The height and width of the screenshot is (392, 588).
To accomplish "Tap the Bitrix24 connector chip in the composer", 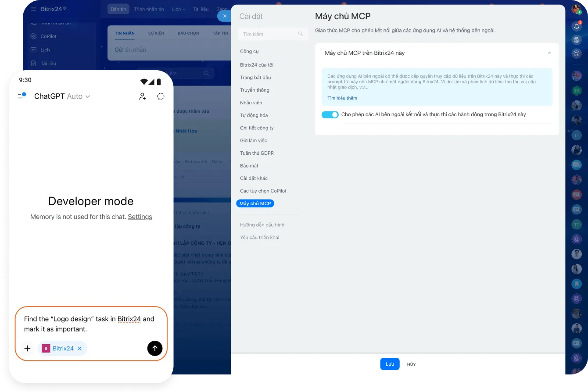I will (62, 348).
